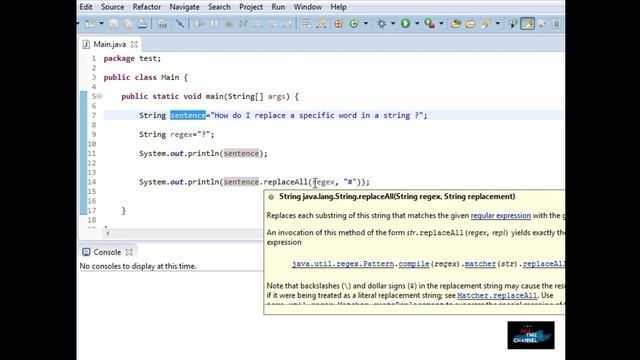Click the Open Task icon
The width and height of the screenshot is (640, 360).
coord(470,24)
